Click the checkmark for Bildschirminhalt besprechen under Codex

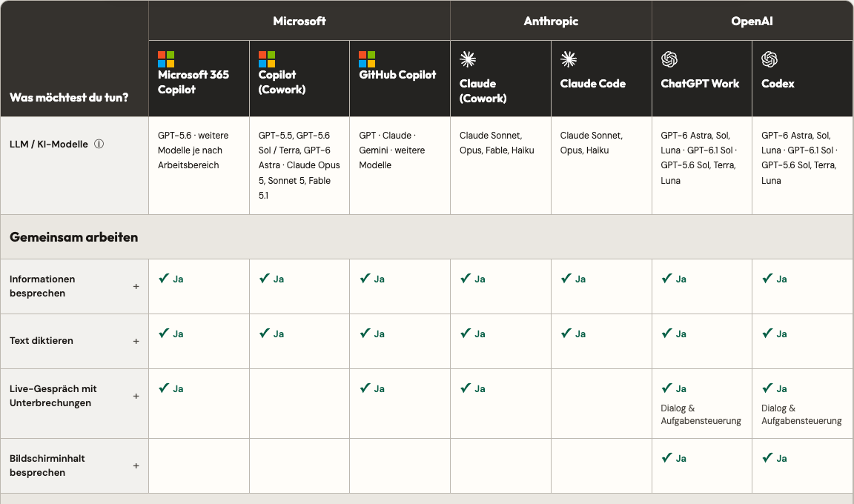pos(767,458)
